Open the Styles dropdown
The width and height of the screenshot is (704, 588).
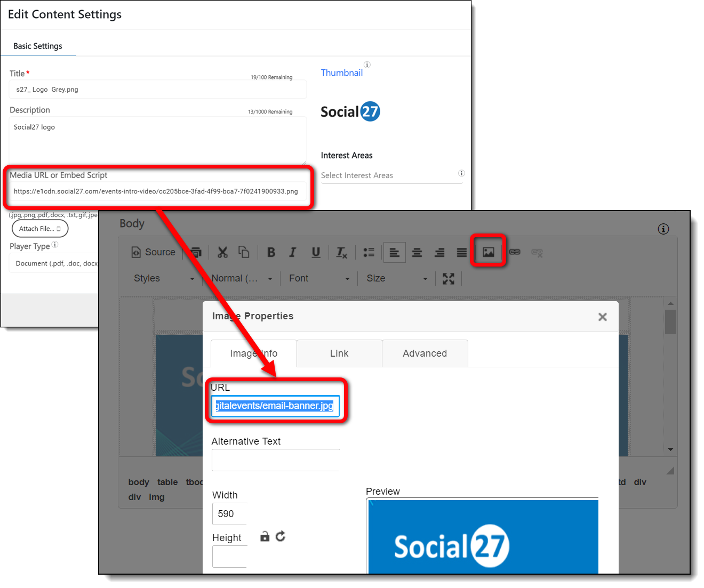coord(164,278)
